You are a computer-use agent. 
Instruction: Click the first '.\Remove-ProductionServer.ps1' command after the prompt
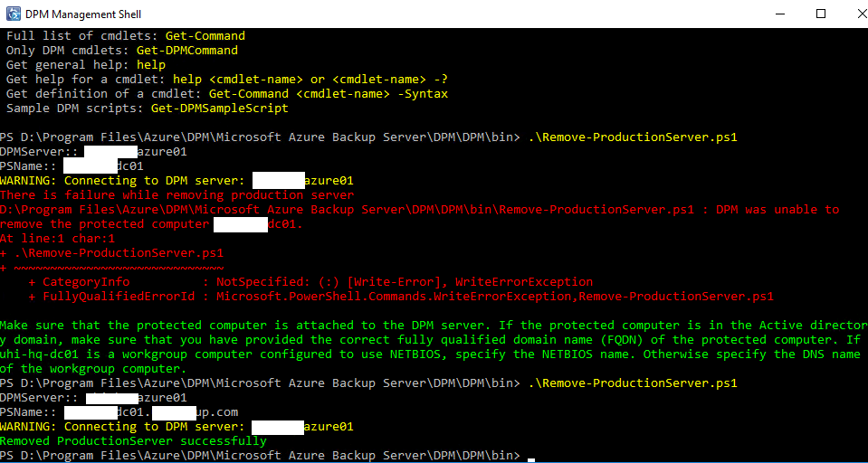pos(633,137)
